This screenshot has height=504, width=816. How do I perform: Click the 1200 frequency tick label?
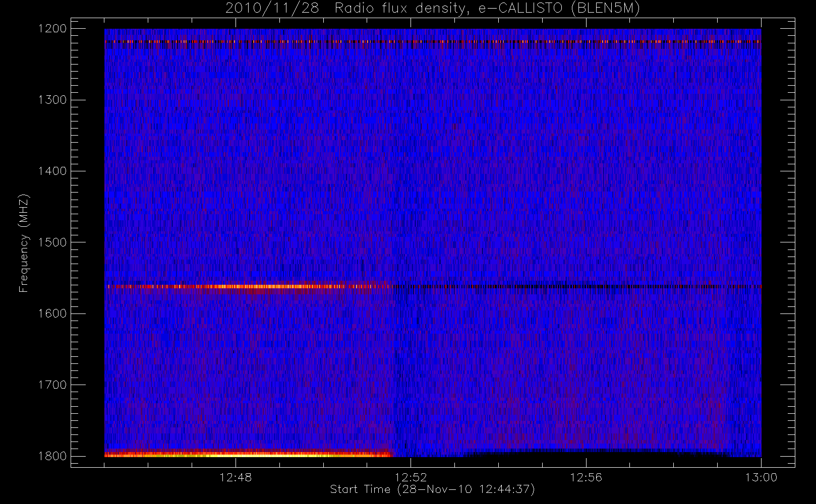click(x=52, y=29)
